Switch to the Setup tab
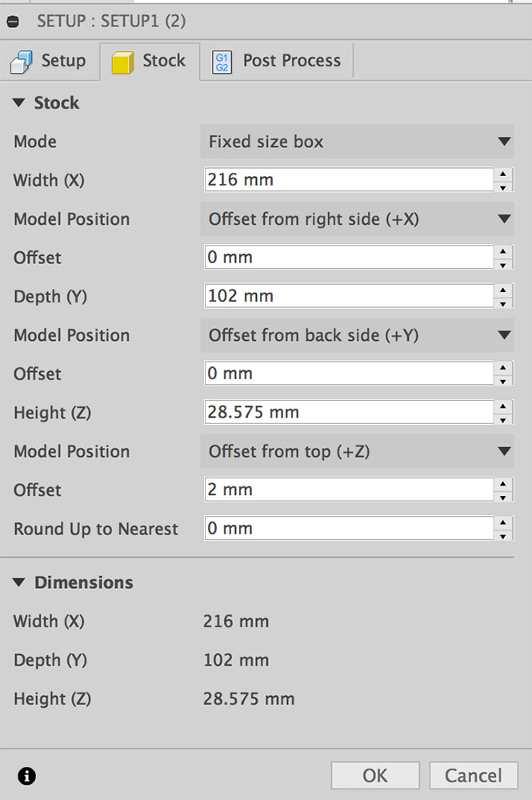This screenshot has width=532, height=800. (x=49, y=61)
